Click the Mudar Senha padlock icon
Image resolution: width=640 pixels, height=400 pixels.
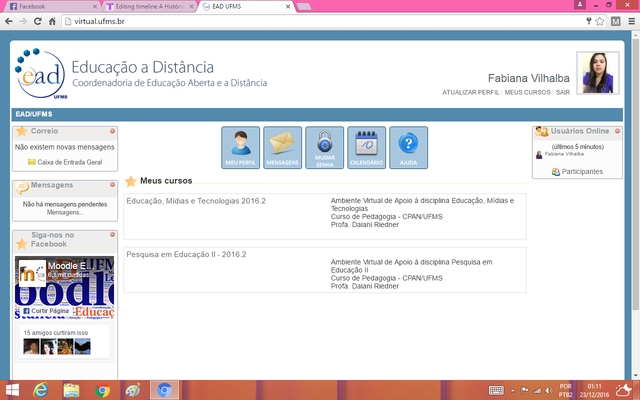point(324,147)
